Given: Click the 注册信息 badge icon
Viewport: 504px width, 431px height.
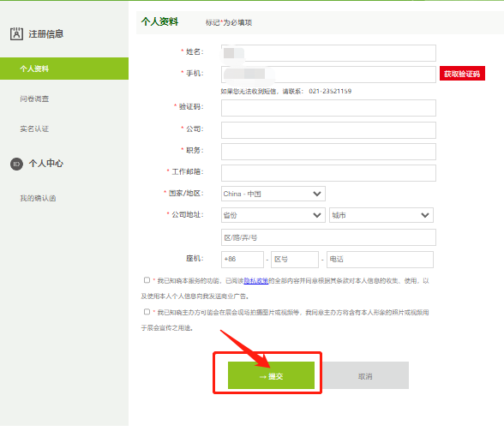Looking at the screenshot, I should [x=16, y=33].
